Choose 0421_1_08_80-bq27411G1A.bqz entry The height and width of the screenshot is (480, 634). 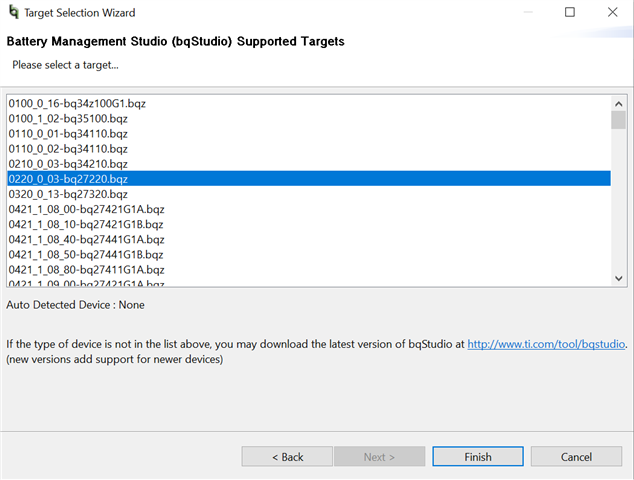[86, 269]
